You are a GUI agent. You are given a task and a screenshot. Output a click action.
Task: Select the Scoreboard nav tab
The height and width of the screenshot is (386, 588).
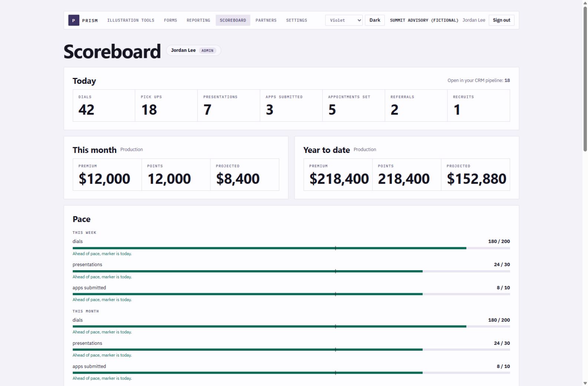[x=233, y=20]
